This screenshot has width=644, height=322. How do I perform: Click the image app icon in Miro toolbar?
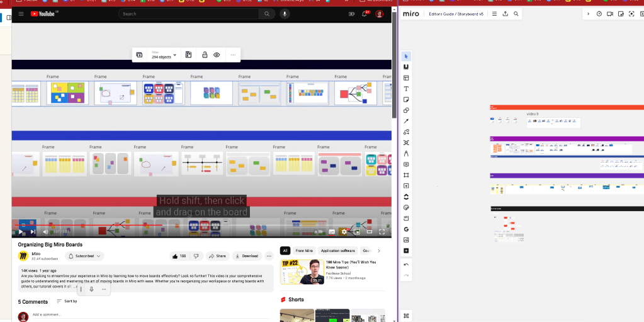[x=406, y=239]
